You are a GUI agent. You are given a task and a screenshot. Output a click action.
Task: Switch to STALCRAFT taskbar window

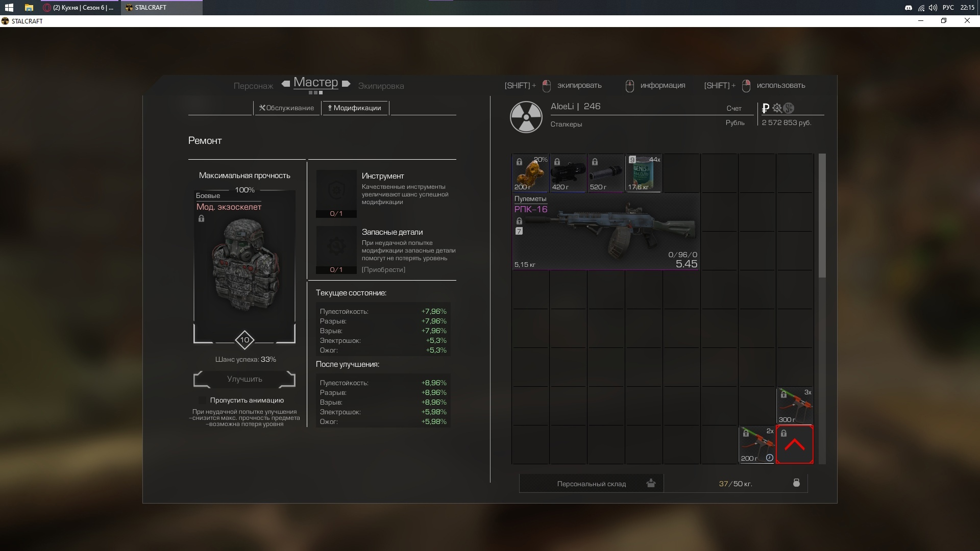161,8
